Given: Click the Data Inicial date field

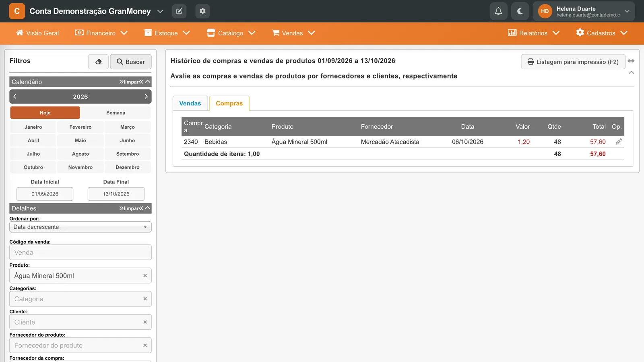Looking at the screenshot, I should click(45, 194).
